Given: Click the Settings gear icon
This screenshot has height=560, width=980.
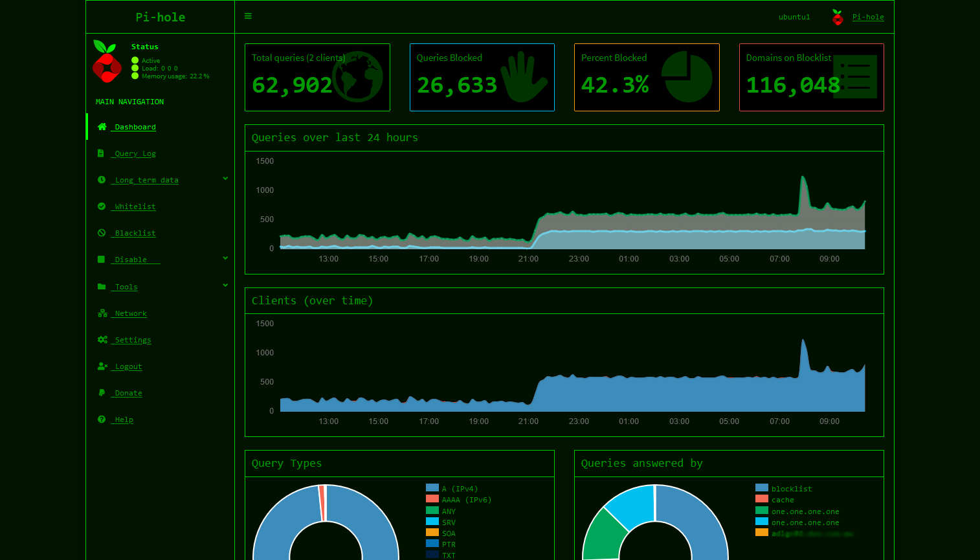Looking at the screenshot, I should (102, 339).
